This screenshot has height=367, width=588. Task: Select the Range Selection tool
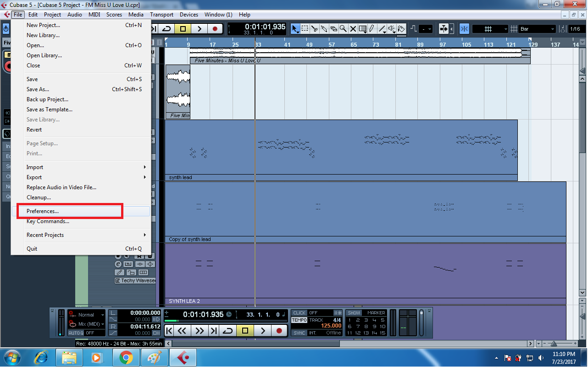point(305,29)
